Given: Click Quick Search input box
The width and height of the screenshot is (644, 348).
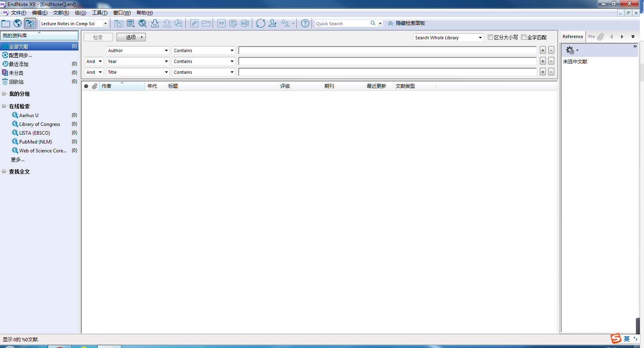Looking at the screenshot, I should [x=342, y=24].
